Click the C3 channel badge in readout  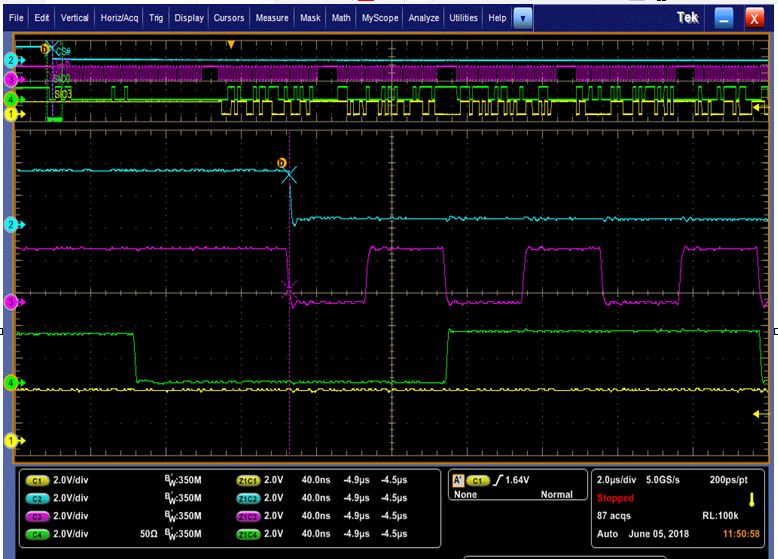[x=37, y=516]
